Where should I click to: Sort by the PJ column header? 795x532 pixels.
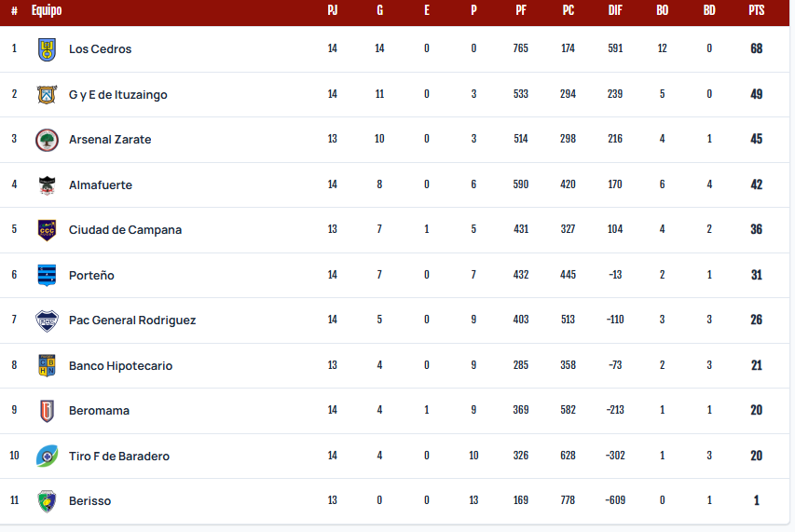pyautogui.click(x=333, y=10)
